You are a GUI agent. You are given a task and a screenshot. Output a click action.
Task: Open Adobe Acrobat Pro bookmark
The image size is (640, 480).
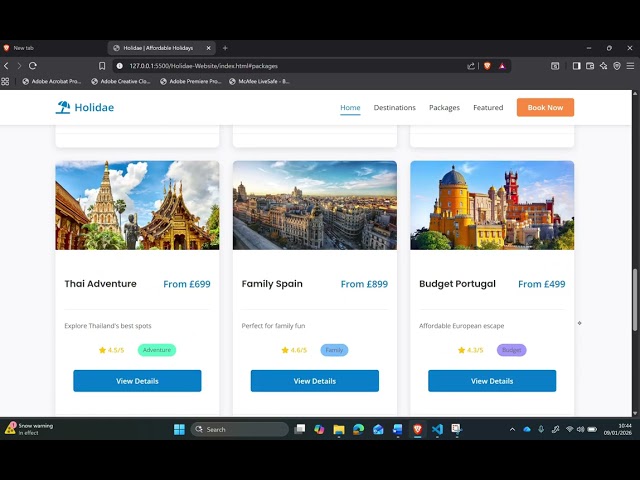(x=52, y=81)
